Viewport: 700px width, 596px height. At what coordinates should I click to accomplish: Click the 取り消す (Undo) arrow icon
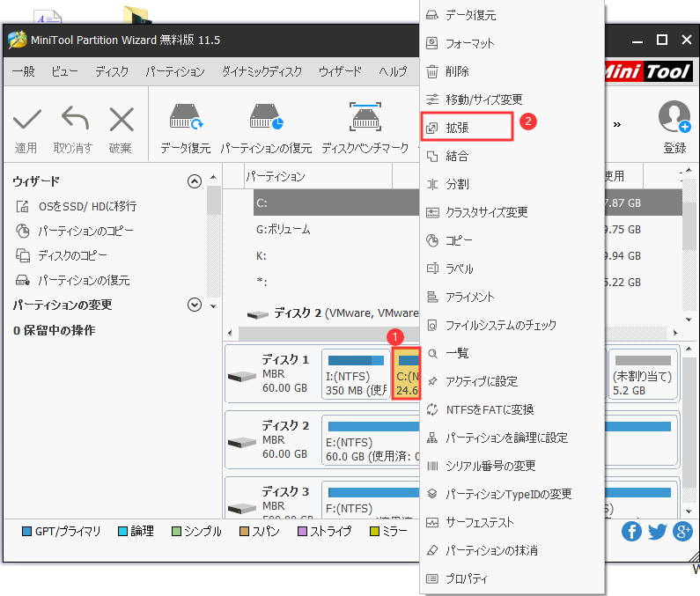pos(75,119)
